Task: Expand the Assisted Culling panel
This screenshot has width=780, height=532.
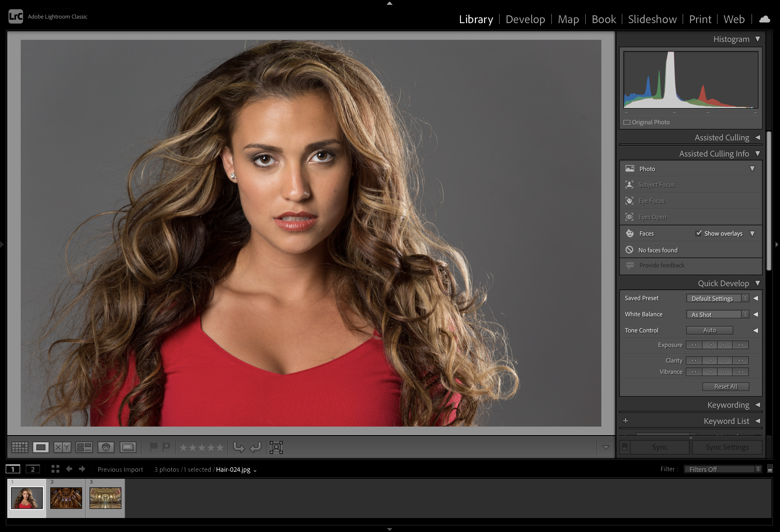Action: 758,137
